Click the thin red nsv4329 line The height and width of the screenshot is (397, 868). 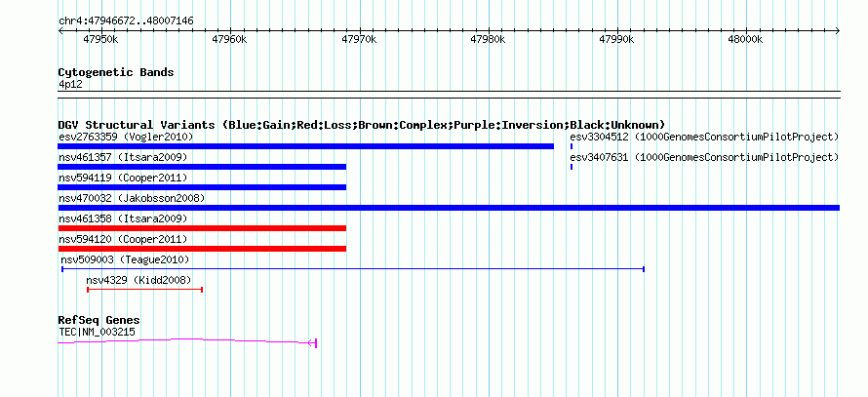(x=145, y=290)
